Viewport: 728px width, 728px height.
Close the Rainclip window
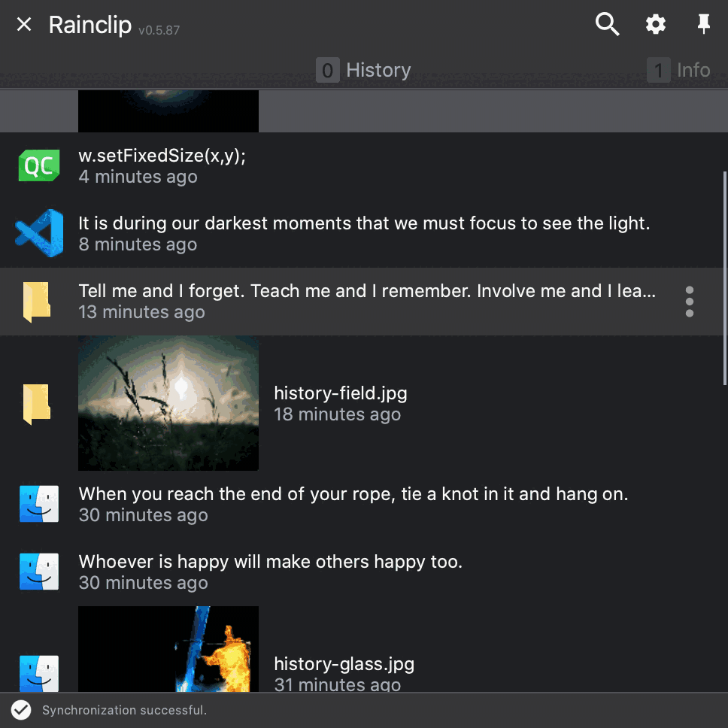23,24
